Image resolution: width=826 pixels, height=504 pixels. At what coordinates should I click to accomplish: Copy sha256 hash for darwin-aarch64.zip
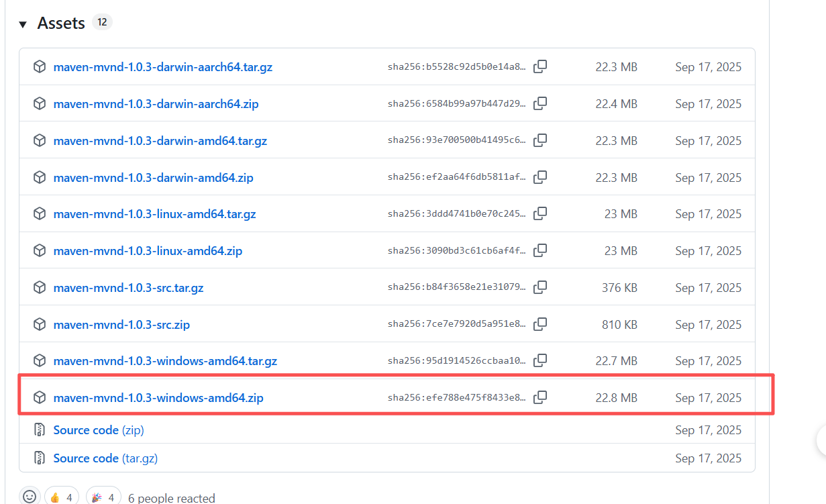[x=540, y=103]
